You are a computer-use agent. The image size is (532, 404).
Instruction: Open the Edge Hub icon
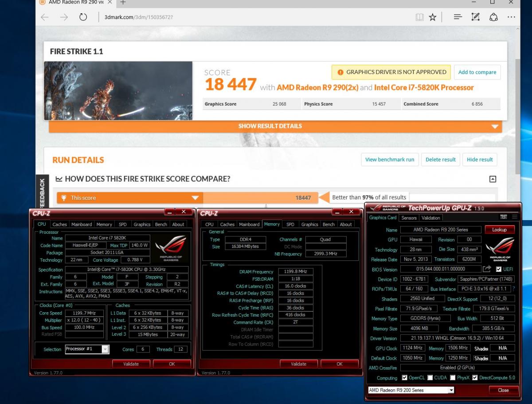[458, 17]
